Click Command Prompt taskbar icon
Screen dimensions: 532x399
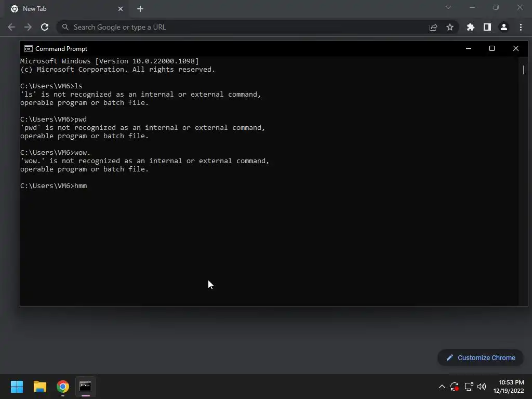coord(86,387)
